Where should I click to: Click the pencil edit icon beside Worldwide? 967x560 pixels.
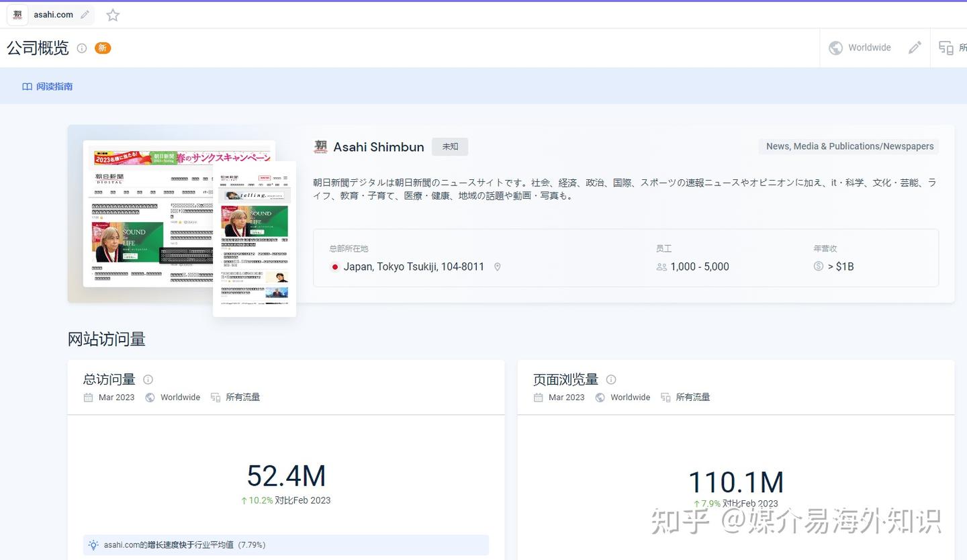click(x=915, y=48)
